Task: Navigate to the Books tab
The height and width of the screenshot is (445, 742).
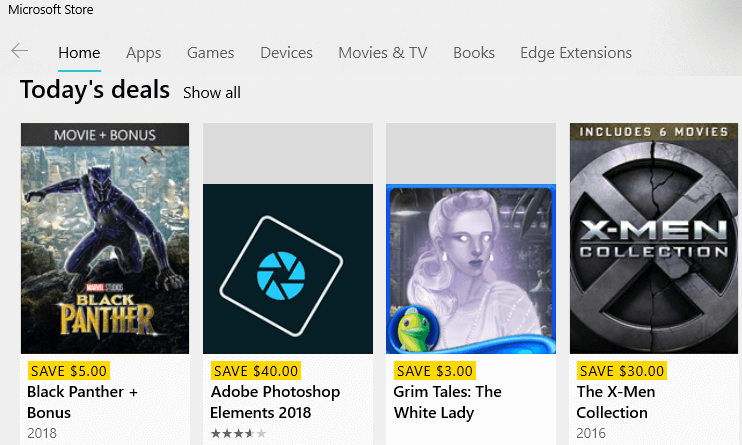Action: pyautogui.click(x=474, y=53)
